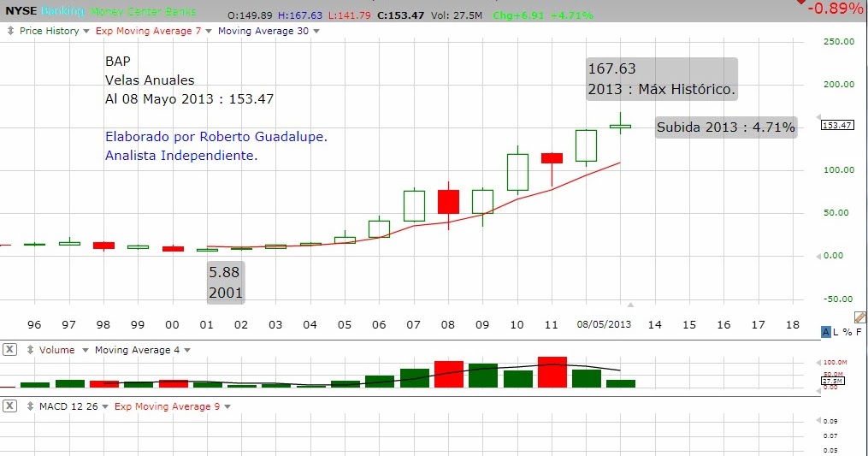Click the 27.5M volume value tag
This screenshot has width=868, height=456.
tap(832, 382)
